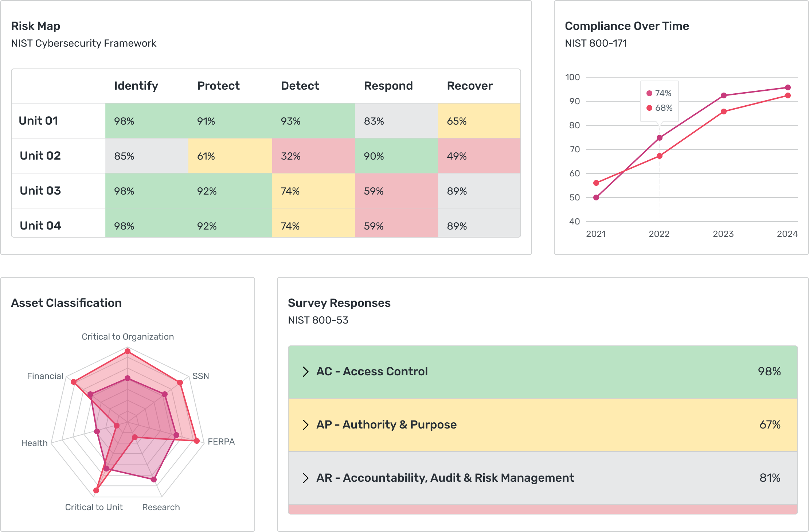Expand the AP - Authority & Purpose chevron
809x532 pixels.
305,425
